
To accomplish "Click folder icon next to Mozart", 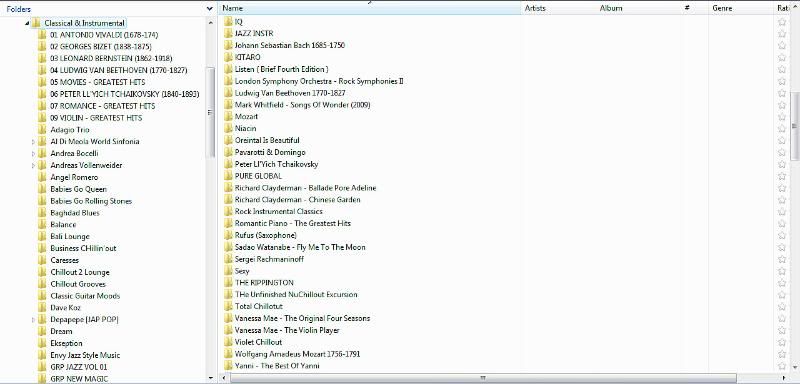I will 228,116.
